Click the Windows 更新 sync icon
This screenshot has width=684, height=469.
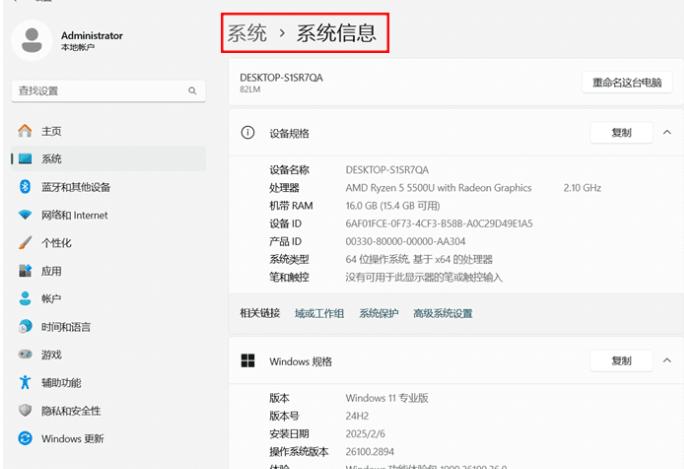coord(25,438)
